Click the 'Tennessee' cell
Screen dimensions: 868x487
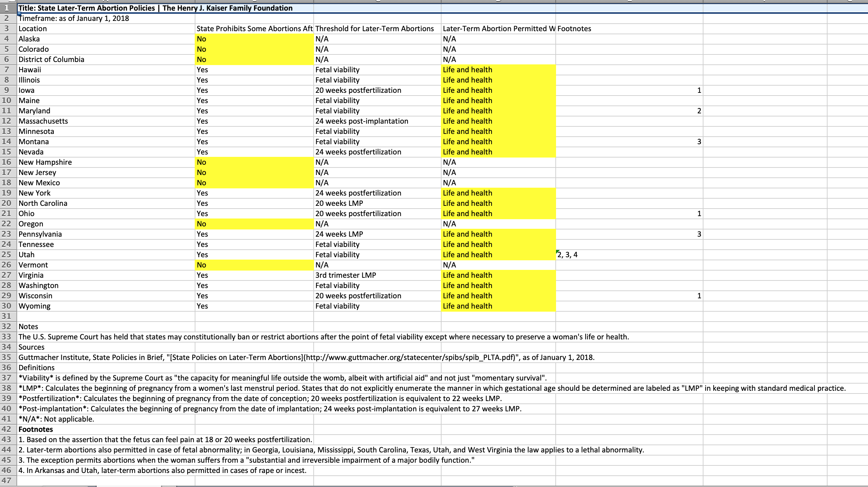(x=106, y=245)
